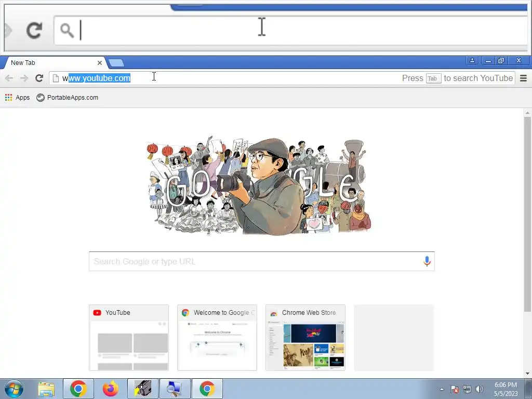
Task: Open the Windows Start menu
Action: pyautogui.click(x=14, y=389)
